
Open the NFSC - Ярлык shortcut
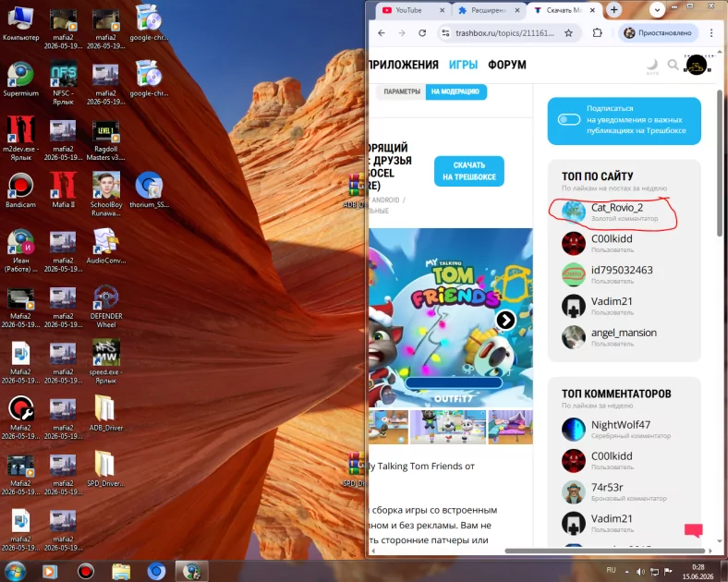pyautogui.click(x=63, y=82)
